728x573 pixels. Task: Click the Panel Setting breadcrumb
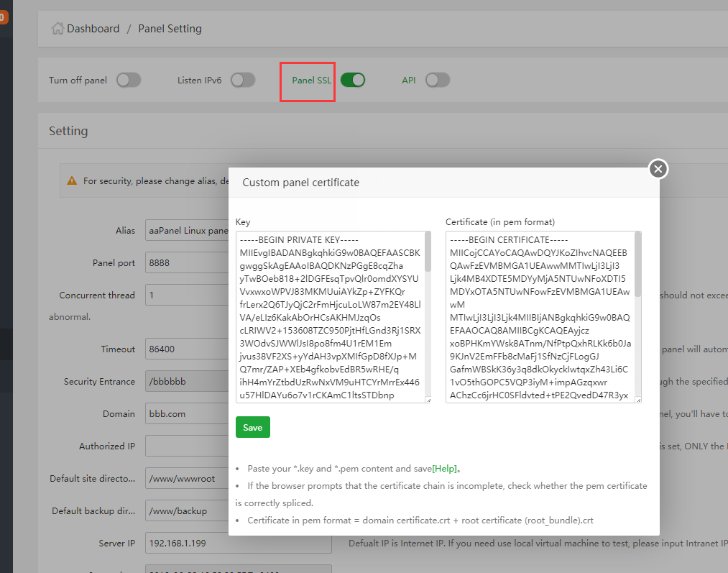tap(170, 29)
